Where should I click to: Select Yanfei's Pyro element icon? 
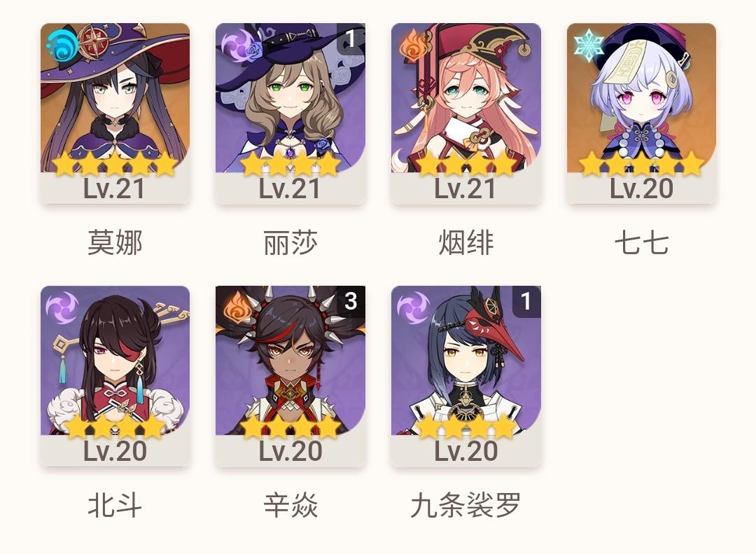point(413,46)
